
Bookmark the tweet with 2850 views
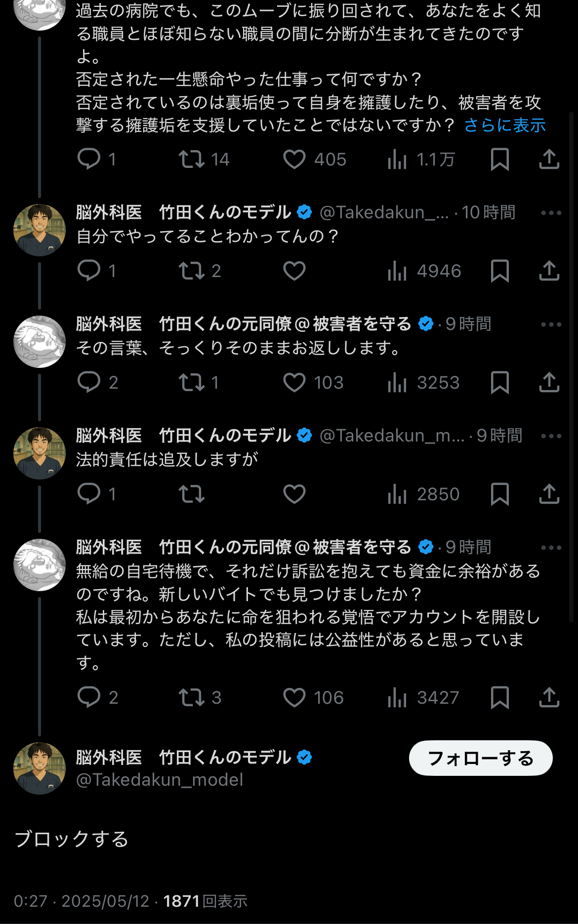(x=499, y=494)
